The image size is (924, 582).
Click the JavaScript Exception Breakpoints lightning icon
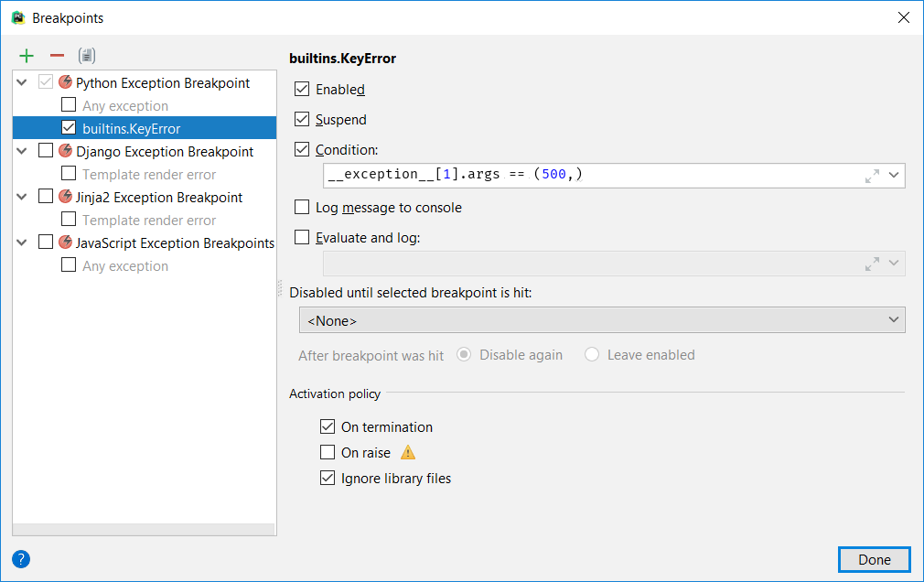[x=65, y=242]
